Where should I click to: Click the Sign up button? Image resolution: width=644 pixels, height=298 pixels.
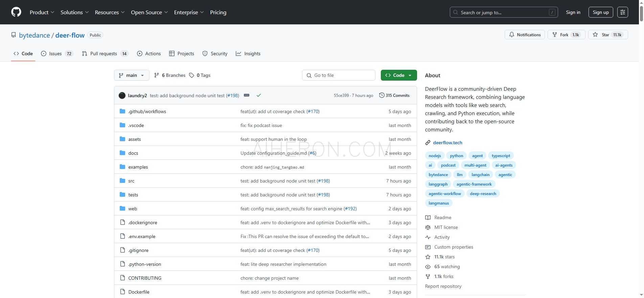(x=601, y=12)
